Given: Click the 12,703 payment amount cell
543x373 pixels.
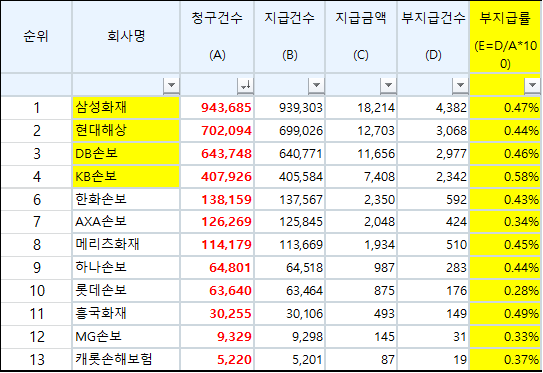Looking at the screenshot, I should pyautogui.click(x=361, y=131).
